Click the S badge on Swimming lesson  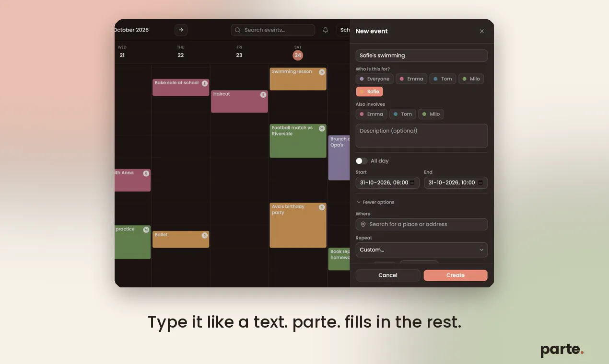pyautogui.click(x=322, y=72)
